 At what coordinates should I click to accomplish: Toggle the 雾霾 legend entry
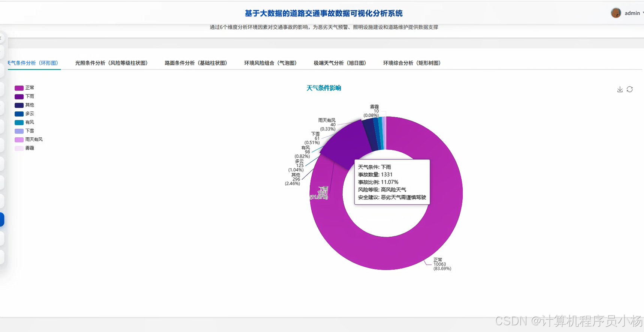[x=24, y=148]
